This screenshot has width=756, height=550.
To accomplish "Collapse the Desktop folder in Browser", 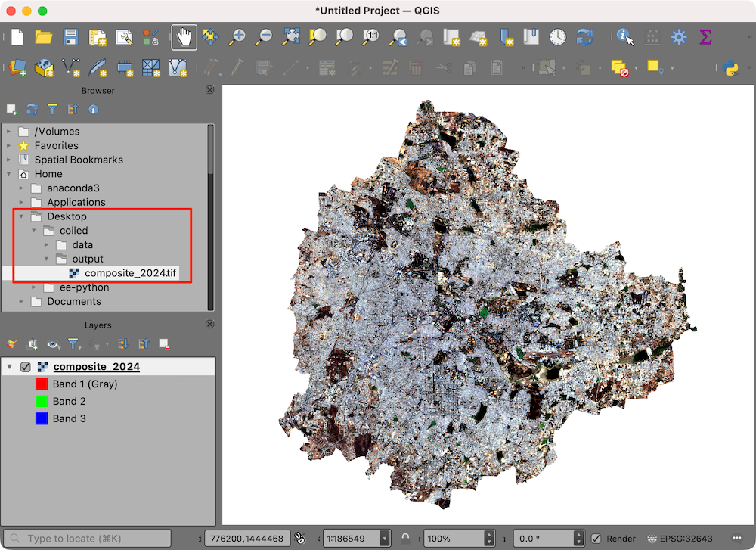I will [x=22, y=216].
